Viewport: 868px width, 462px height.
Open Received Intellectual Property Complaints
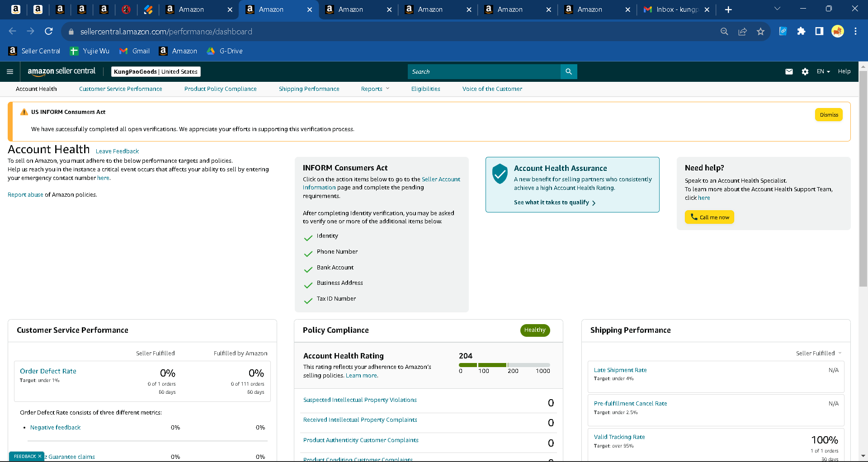point(360,420)
